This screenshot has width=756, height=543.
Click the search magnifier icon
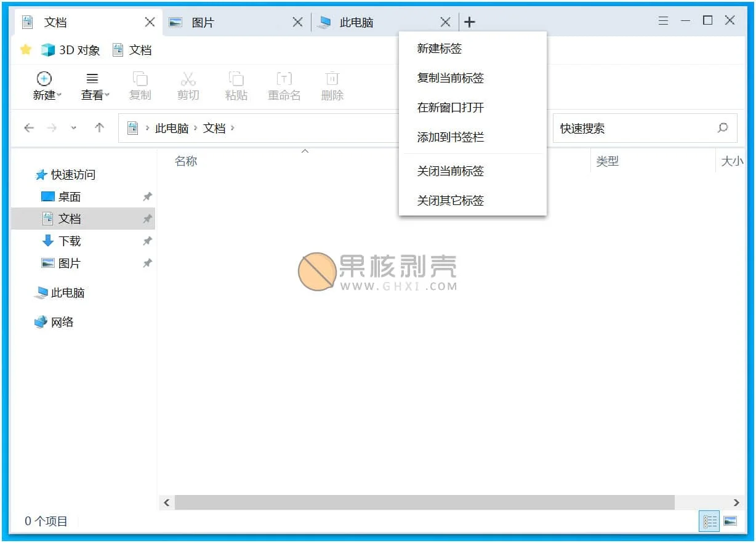(x=723, y=128)
